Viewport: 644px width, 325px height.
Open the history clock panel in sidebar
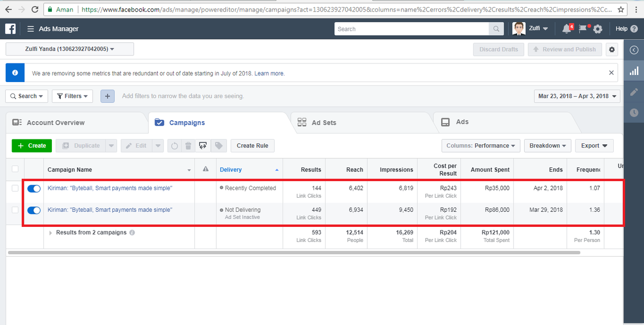pos(634,113)
